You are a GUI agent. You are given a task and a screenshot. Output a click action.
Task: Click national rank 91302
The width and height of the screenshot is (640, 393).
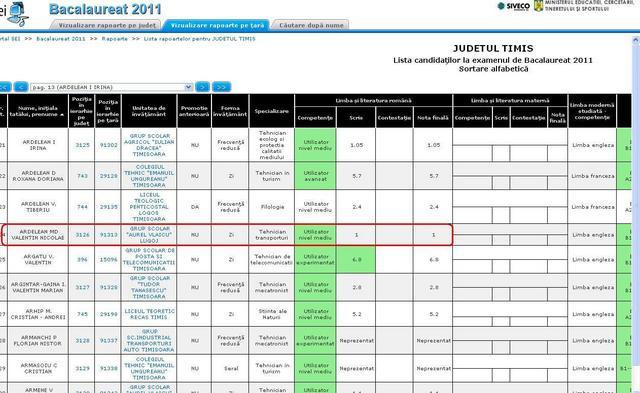[x=109, y=145]
